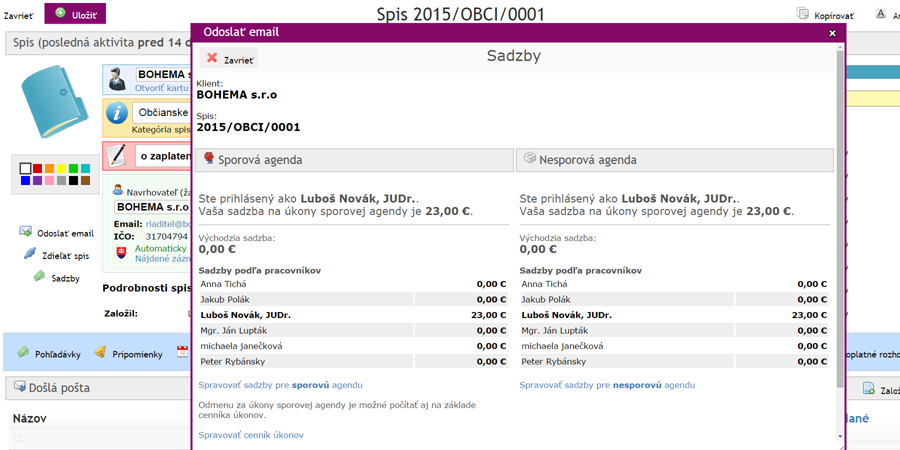Screen dimensions: 900x450
Task: Click the Navrhovateľ field 'BOHEMA s.r.o'
Action: point(153,206)
